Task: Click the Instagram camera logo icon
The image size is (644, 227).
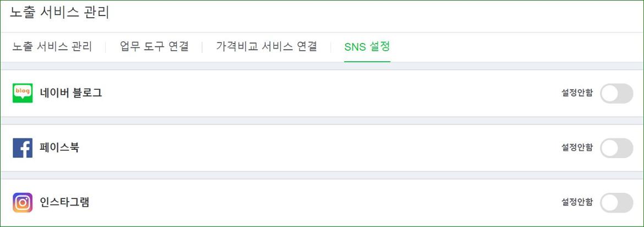Action: click(x=23, y=203)
